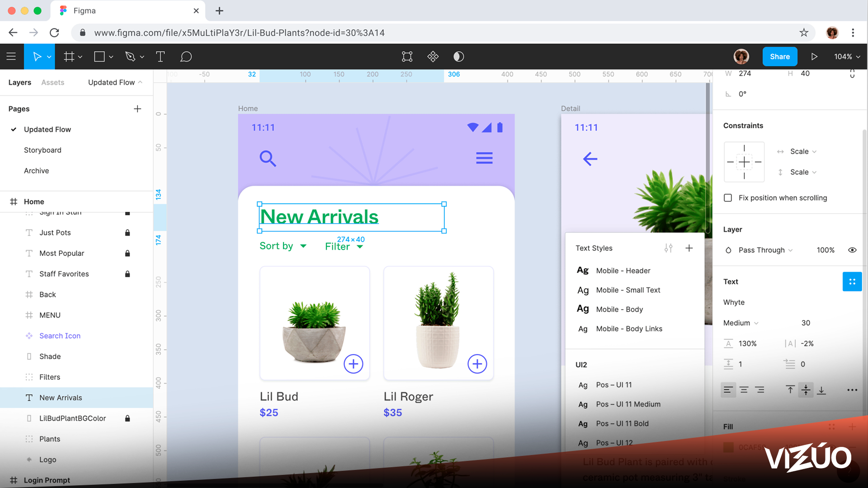The height and width of the screenshot is (488, 868).
Task: Enable Fix position when scrolling
Action: [728, 198]
